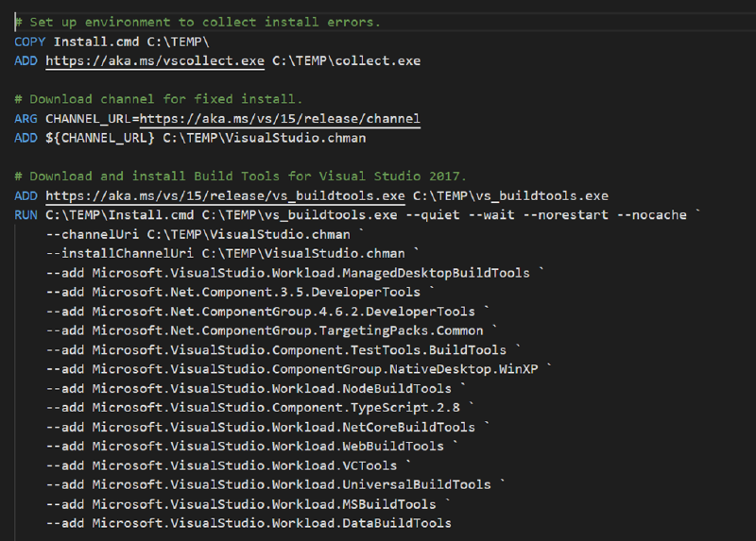Click 'Workload.NodeBuildTools' line
756x541 pixels.
click(255, 389)
